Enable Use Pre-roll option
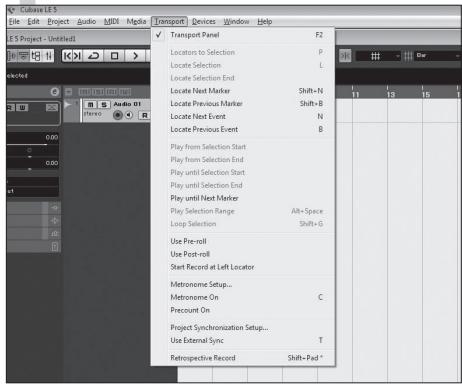The width and height of the screenshot is (462, 385). point(243,241)
